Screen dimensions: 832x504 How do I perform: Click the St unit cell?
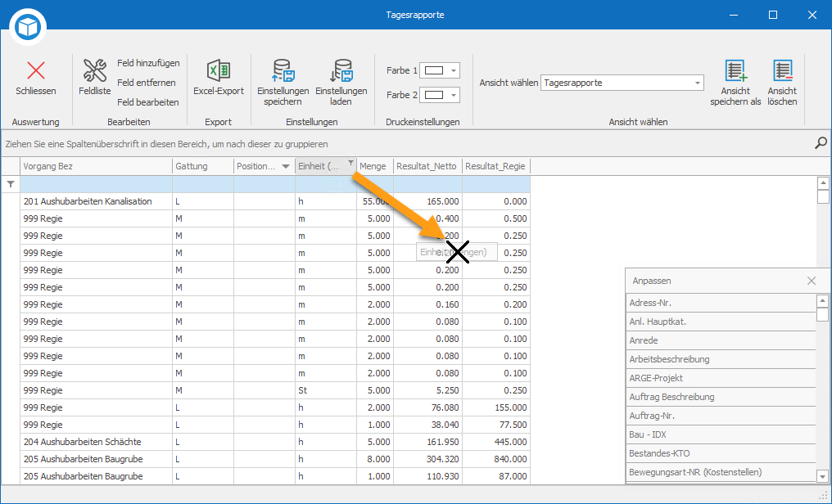pos(326,390)
